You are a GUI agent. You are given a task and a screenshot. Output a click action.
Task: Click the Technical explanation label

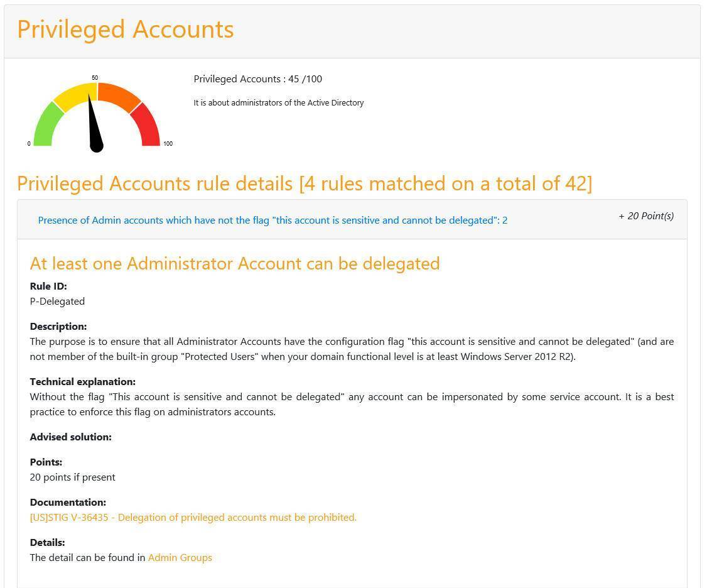coord(82,382)
